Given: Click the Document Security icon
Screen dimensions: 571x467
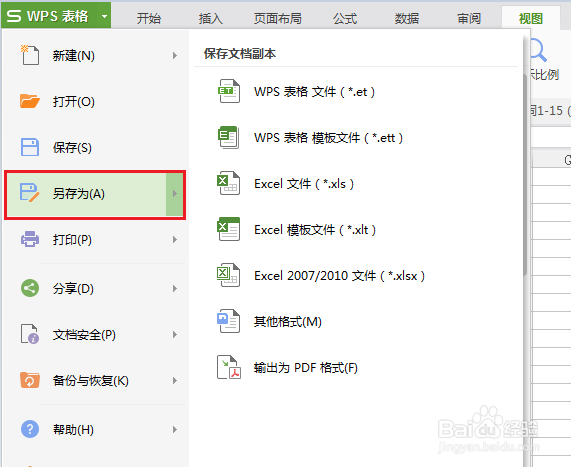Looking at the screenshot, I should [29, 334].
